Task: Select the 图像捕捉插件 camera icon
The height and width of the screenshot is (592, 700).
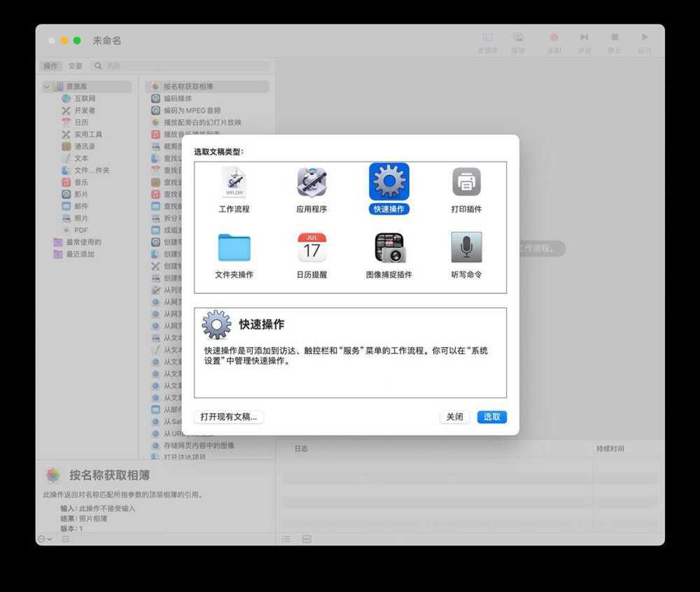Action: point(388,246)
